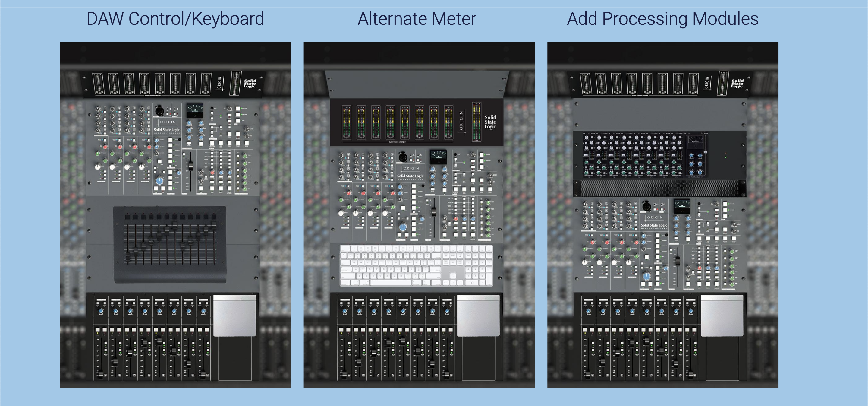Image resolution: width=868 pixels, height=406 pixels.
Task: Click the large blue monitor knob in Alternate Meter panel
Action: 403,227
